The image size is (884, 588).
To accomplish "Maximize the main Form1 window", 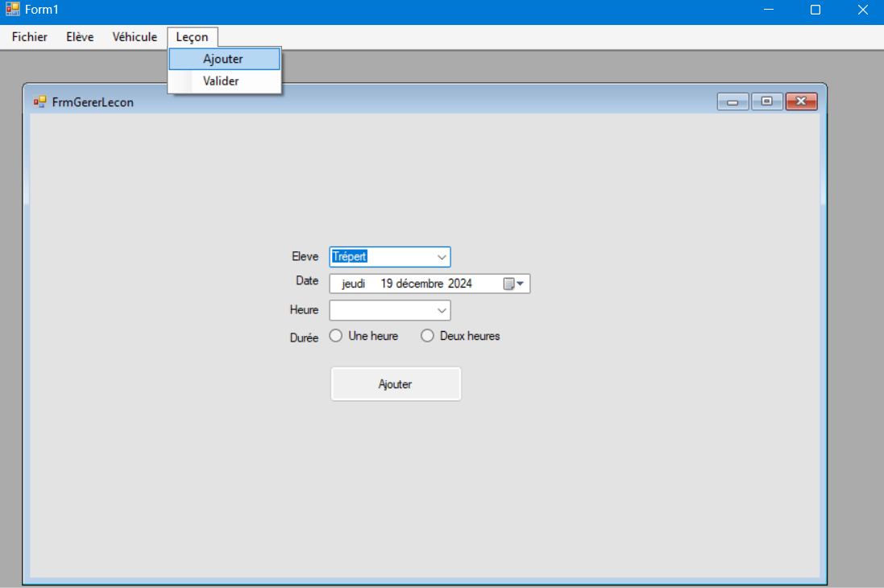I will (x=815, y=10).
